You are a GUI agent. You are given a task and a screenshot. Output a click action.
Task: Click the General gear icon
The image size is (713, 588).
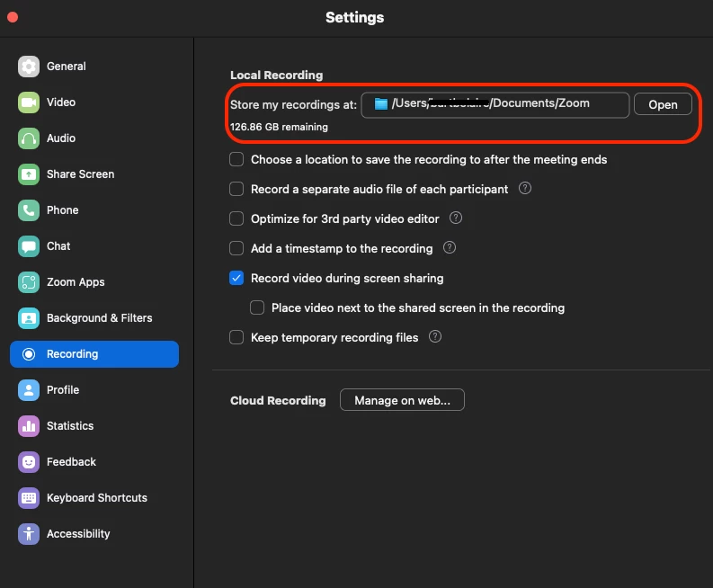pos(29,67)
